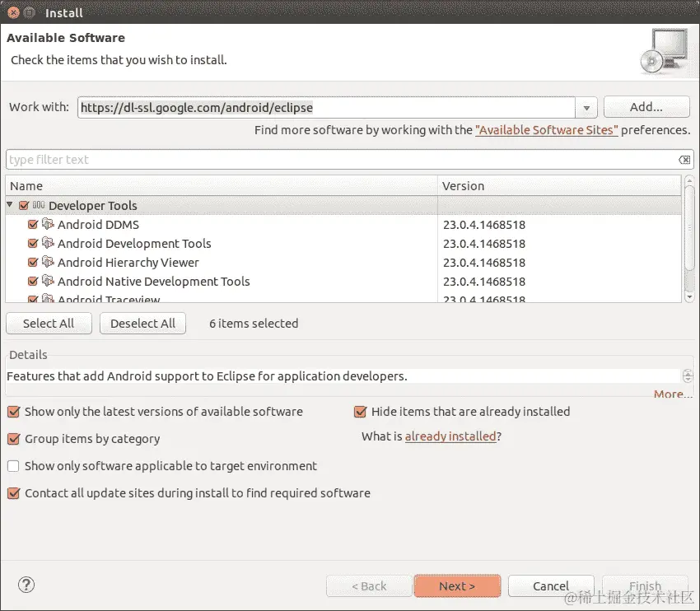Click the Work with URL field
The height and width of the screenshot is (611, 700).
pos(326,108)
